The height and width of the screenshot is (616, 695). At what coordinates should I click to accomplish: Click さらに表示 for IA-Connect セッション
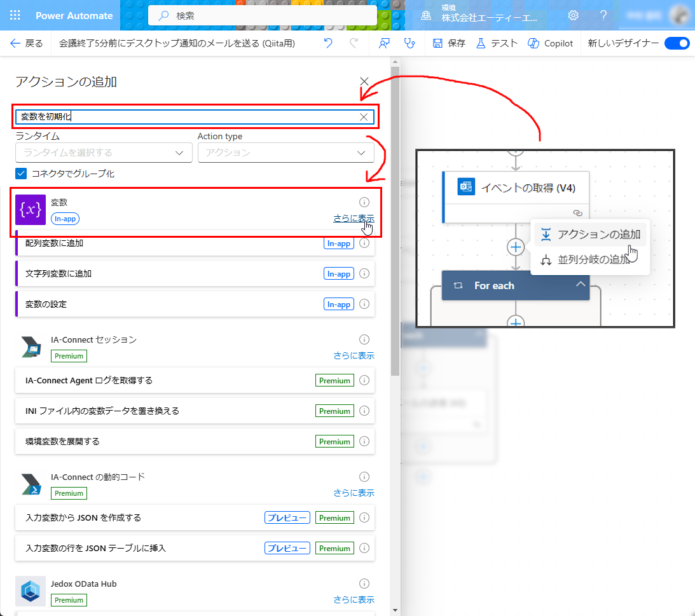(354, 355)
